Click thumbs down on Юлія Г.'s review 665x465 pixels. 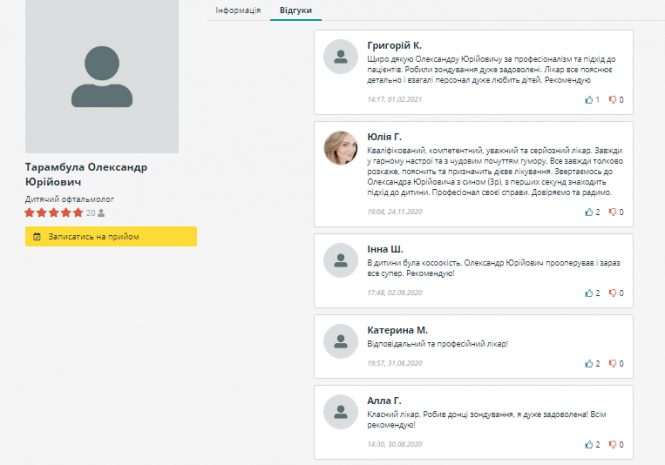click(x=613, y=212)
